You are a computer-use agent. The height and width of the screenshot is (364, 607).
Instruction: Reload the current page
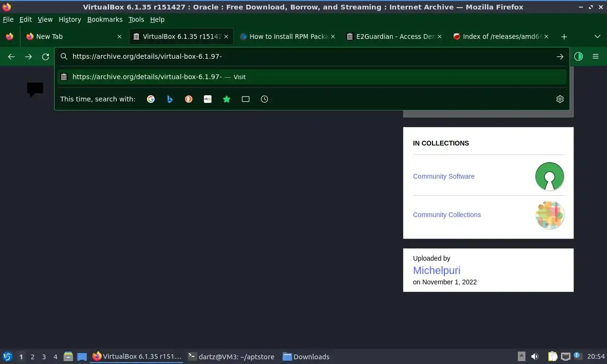(x=46, y=56)
